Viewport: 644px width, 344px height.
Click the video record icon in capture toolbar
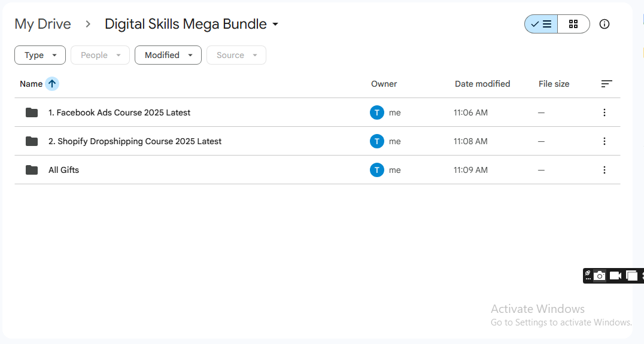[615, 275]
